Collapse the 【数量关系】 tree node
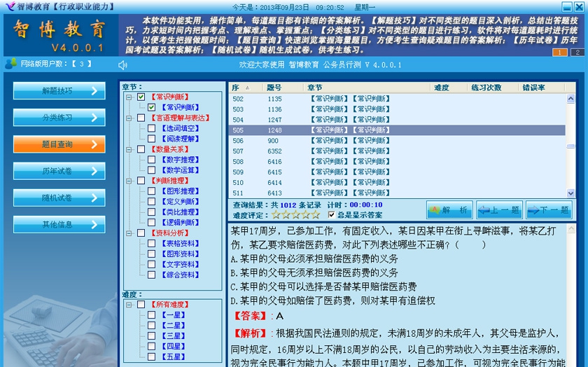Viewport: 588px width, 367px height. click(x=129, y=150)
